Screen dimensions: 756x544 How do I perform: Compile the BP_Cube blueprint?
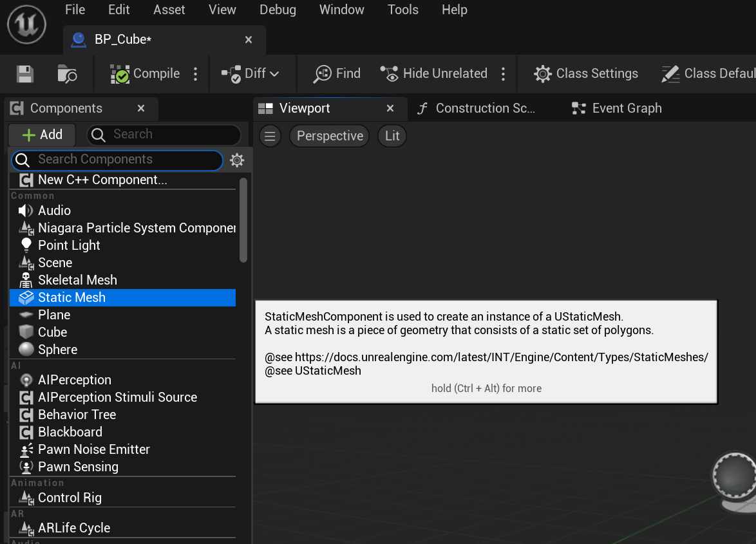[x=145, y=74]
